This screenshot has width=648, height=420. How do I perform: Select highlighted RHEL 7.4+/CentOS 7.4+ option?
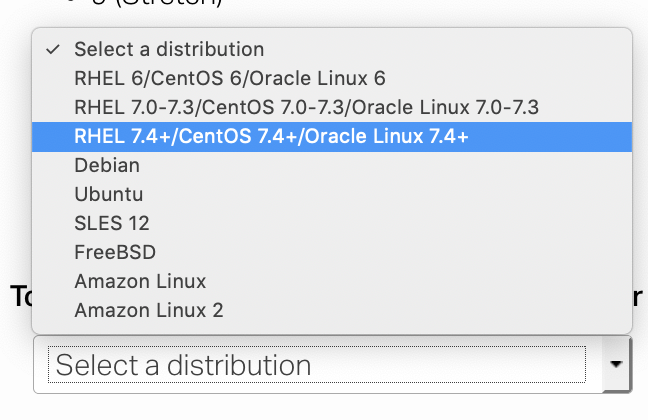[332, 137]
